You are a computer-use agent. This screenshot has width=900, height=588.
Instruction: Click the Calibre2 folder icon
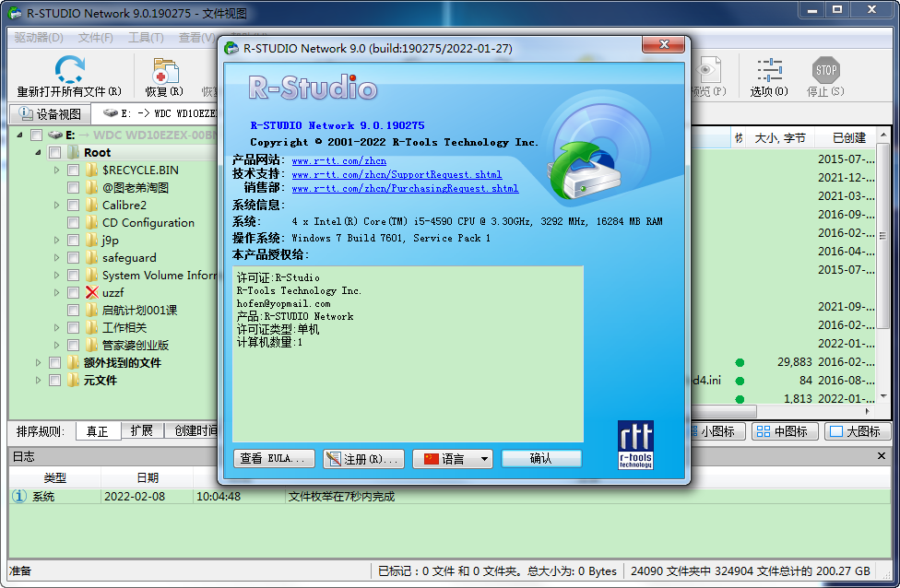[x=91, y=205]
